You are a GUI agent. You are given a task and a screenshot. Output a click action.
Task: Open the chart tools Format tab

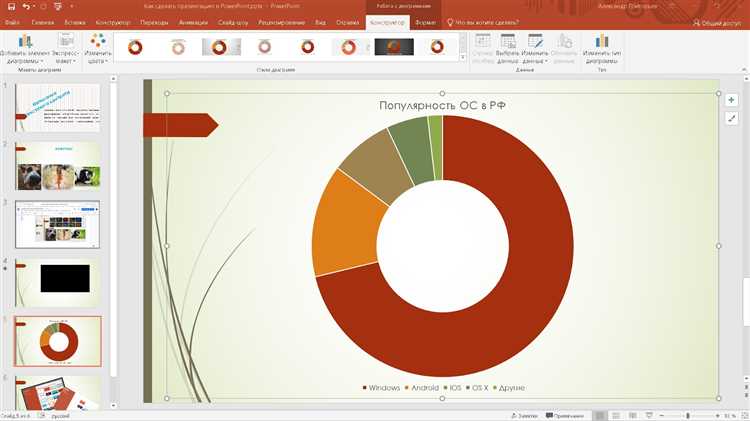click(425, 22)
